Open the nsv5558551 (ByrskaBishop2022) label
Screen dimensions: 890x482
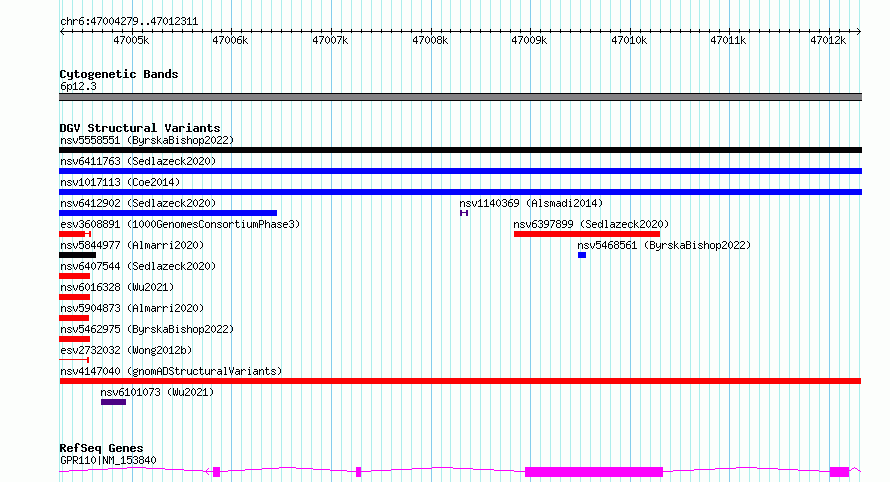(147, 140)
